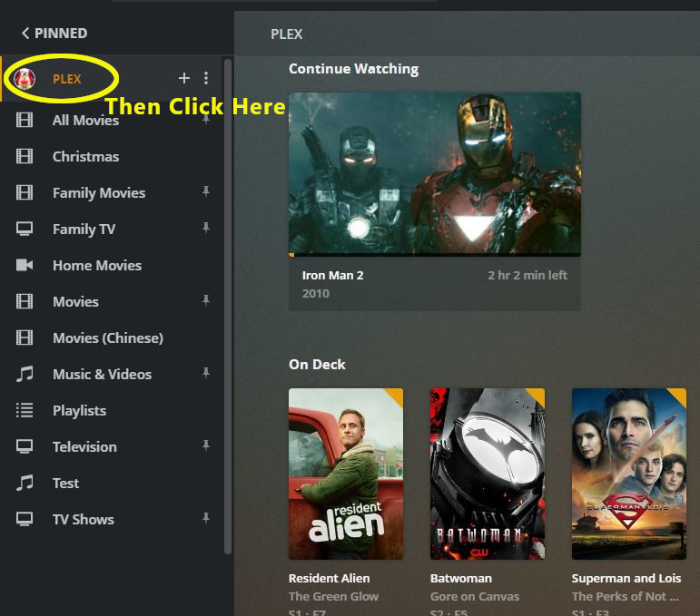This screenshot has width=700, height=616.
Task: Click the film icon beside Family Movies
Action: 25,192
